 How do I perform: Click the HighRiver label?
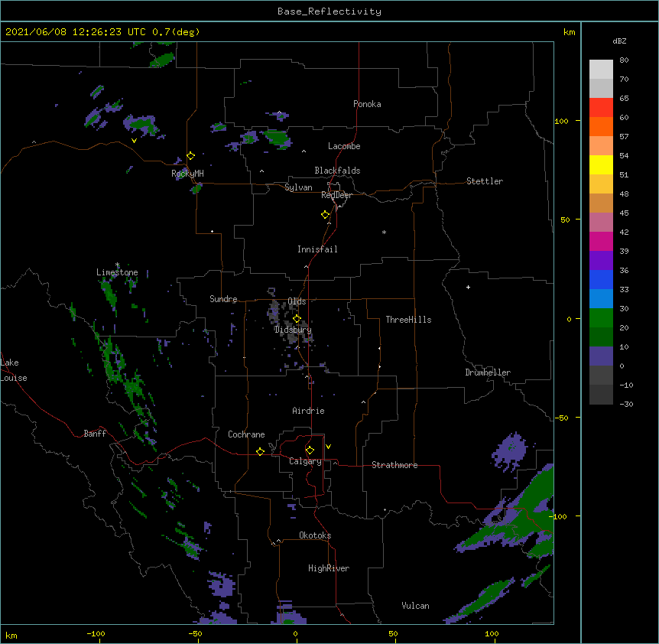(x=329, y=568)
